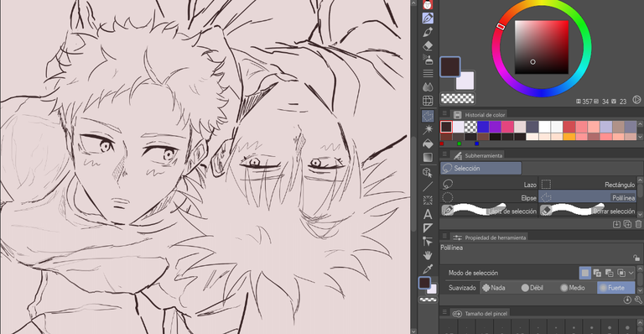Choose the Polilínea sub tool
The height and width of the screenshot is (334, 644).
point(588,197)
